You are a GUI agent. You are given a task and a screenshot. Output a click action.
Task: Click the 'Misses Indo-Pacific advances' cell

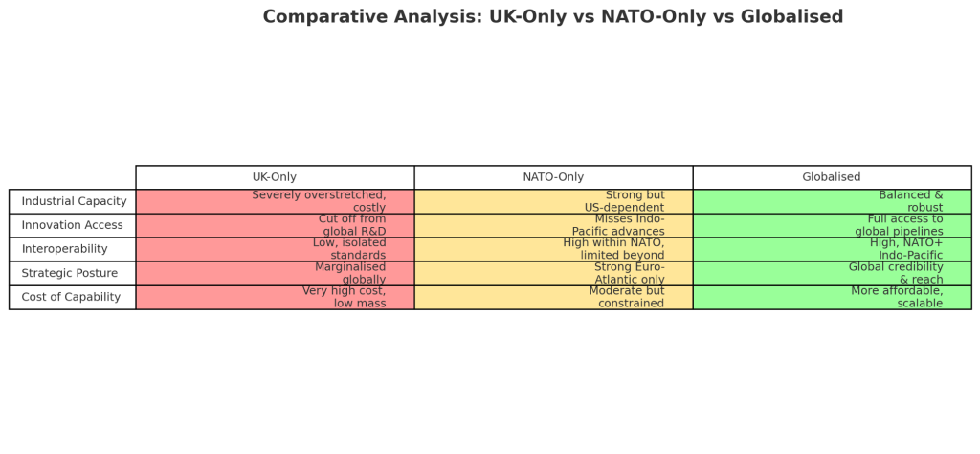pos(553,225)
